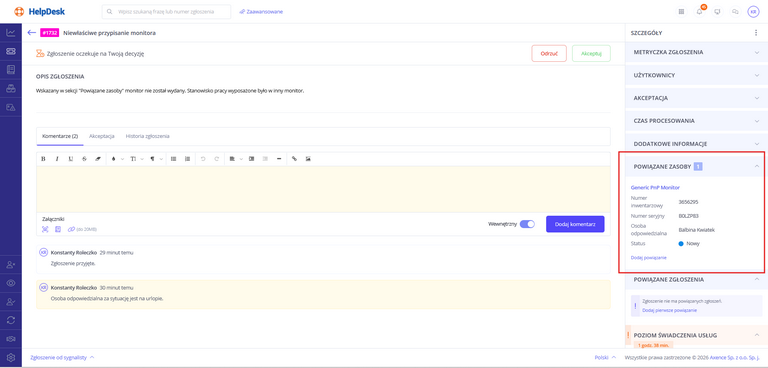
Task: Expand the Akceptacja details section
Action: pyautogui.click(x=694, y=98)
